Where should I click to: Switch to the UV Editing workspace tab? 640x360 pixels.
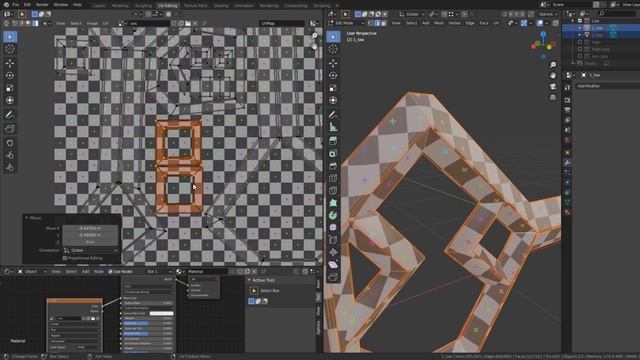click(168, 6)
